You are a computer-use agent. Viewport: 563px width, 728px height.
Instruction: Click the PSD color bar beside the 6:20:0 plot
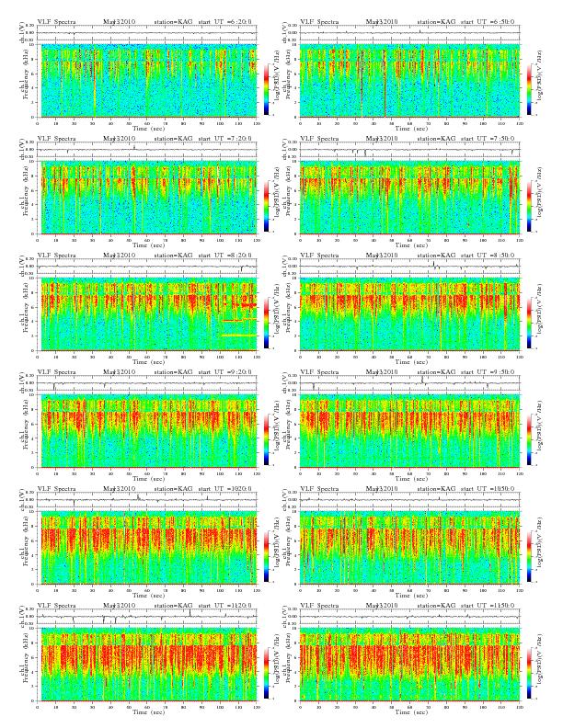tap(266, 89)
